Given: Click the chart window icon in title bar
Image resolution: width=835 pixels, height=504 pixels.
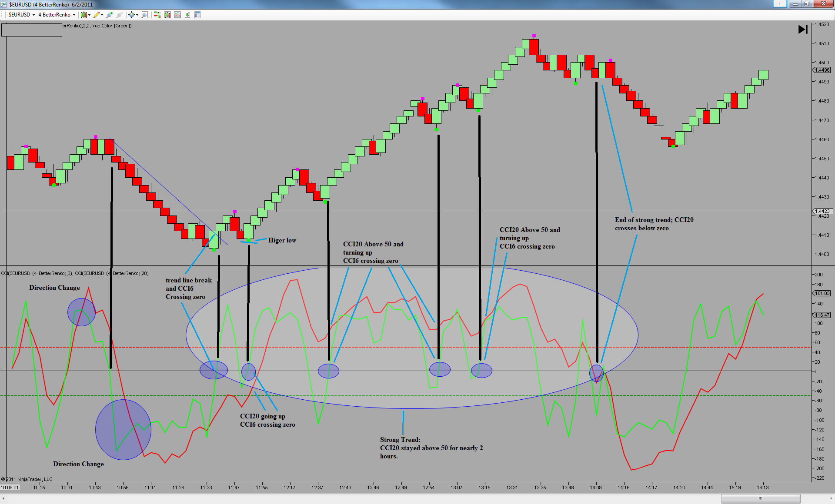Looking at the screenshot, I should pos(3,4).
